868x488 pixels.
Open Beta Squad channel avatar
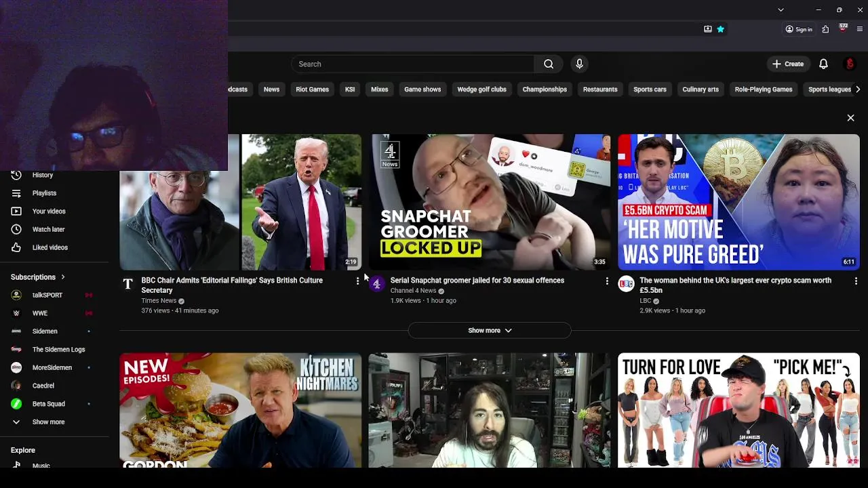pyautogui.click(x=16, y=403)
